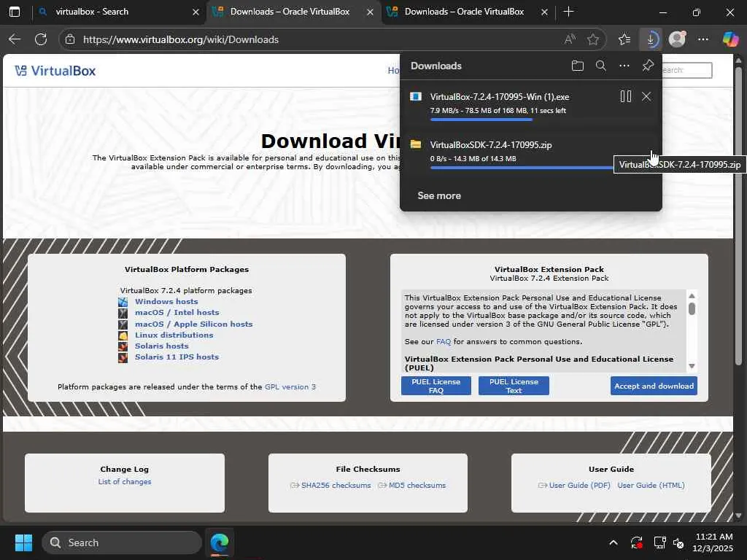Image resolution: width=747 pixels, height=560 pixels.
Task: Search downloads with magnifier icon
Action: [601, 66]
